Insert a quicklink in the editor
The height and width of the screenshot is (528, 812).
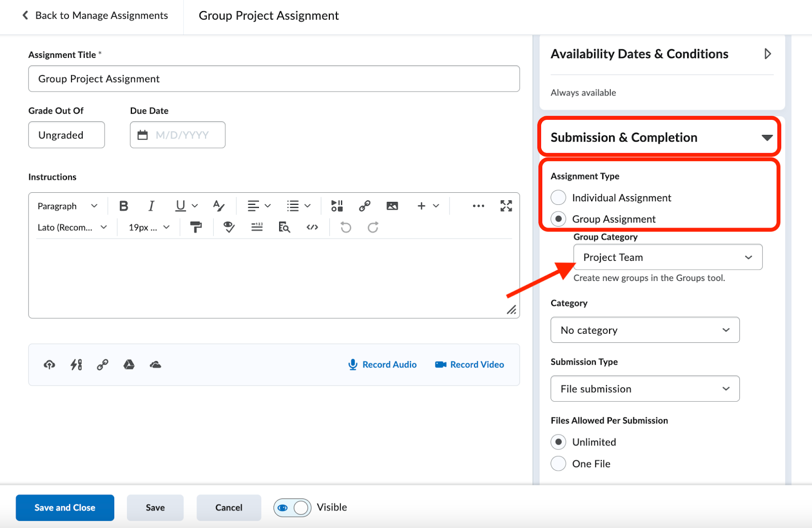coord(364,206)
